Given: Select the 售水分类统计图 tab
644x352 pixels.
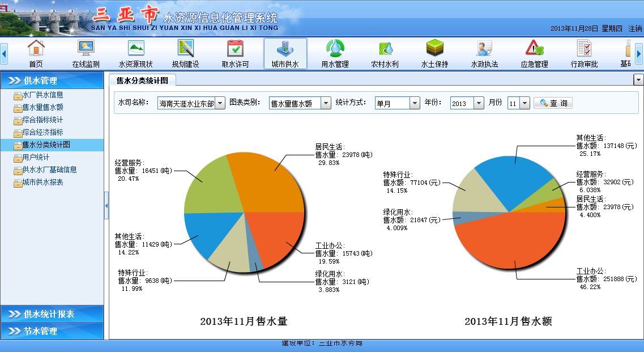Looking at the screenshot, I should click(143, 80).
